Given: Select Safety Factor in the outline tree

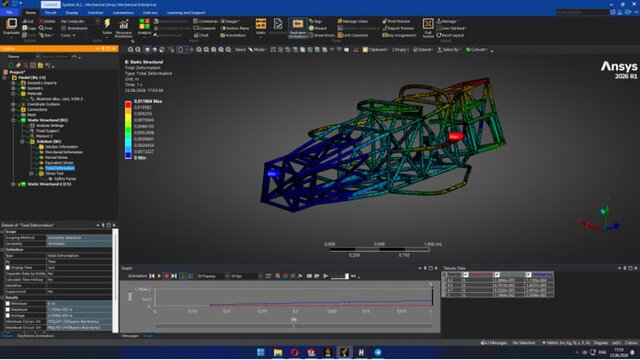Looking at the screenshot, I should (65, 179).
